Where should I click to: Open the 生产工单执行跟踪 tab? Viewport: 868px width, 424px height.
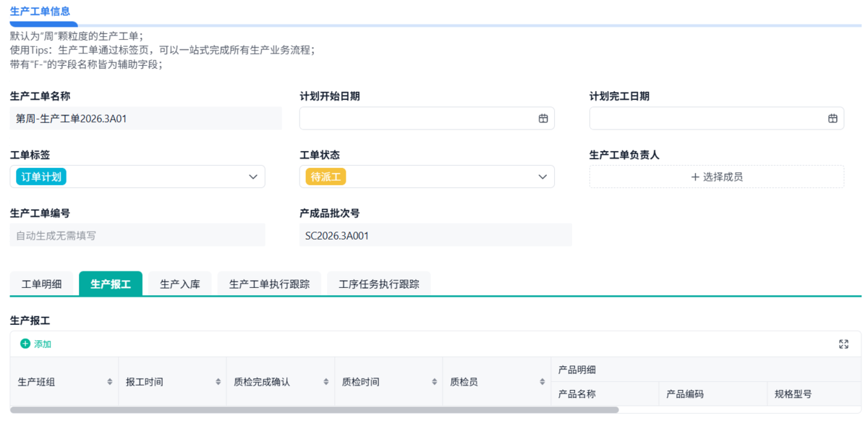click(269, 284)
